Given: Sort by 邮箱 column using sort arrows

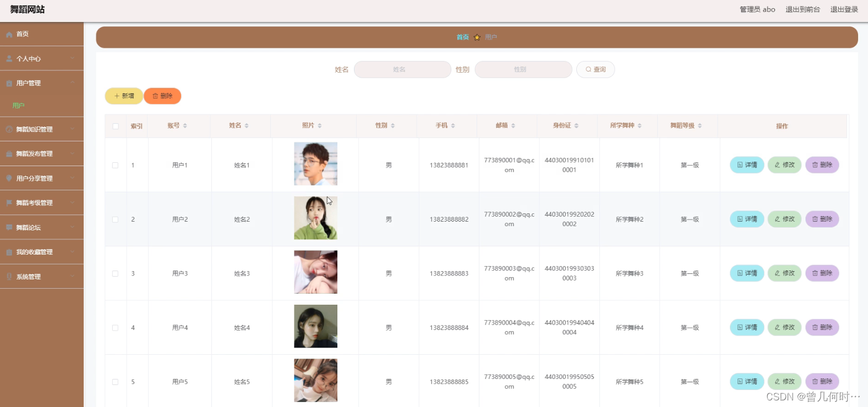Looking at the screenshot, I should tap(513, 126).
